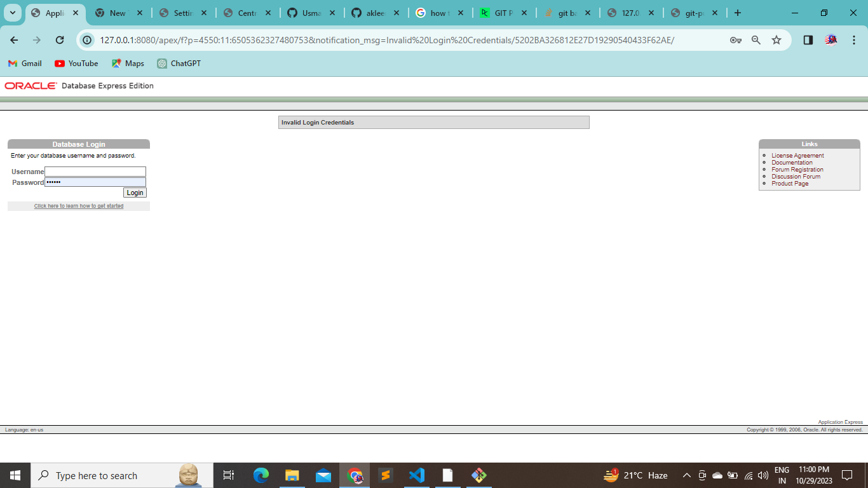Open the Documentation link in the Links panel
Screen dimensions: 868x488
[792, 162]
